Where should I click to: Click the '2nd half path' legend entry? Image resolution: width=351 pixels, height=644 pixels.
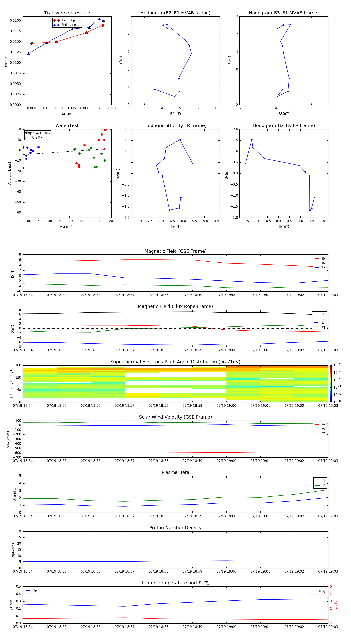[x=67, y=25]
